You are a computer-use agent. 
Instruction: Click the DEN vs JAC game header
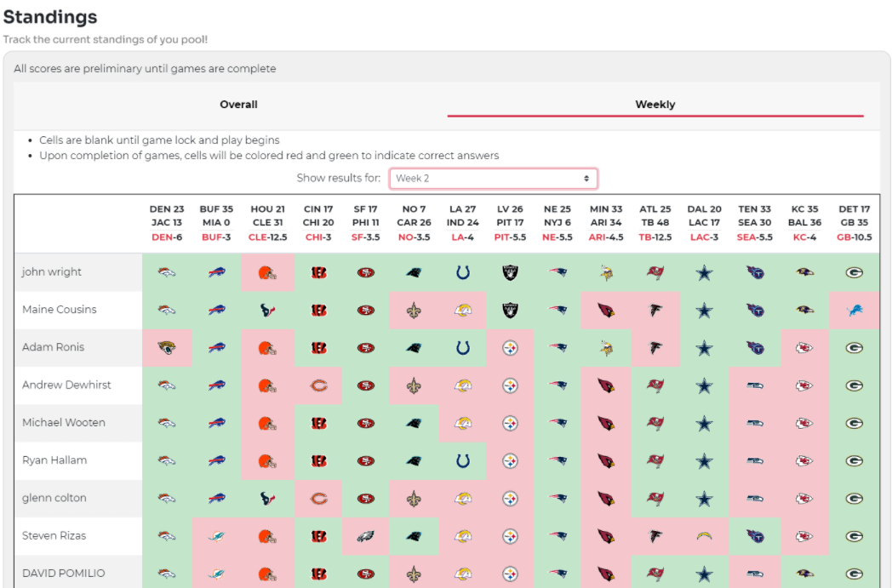click(167, 223)
